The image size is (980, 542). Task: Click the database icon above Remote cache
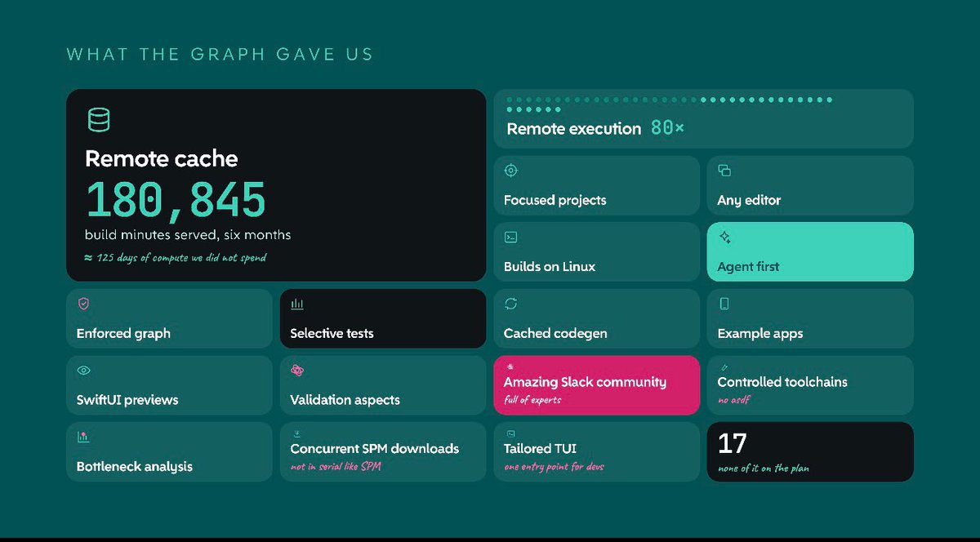[99, 120]
